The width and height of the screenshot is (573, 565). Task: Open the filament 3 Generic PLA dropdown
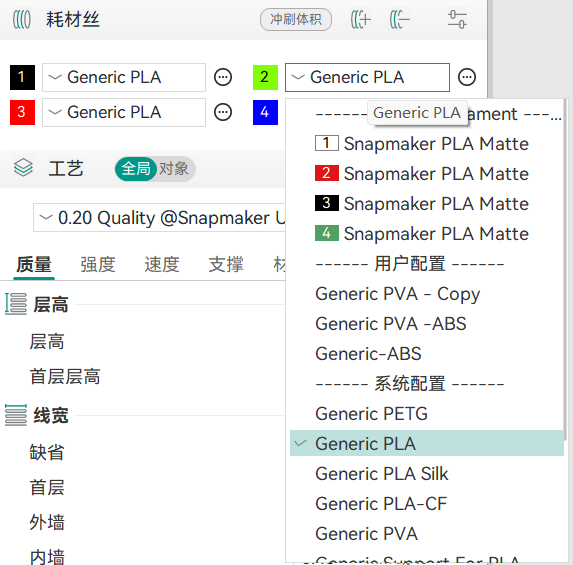[124, 113]
